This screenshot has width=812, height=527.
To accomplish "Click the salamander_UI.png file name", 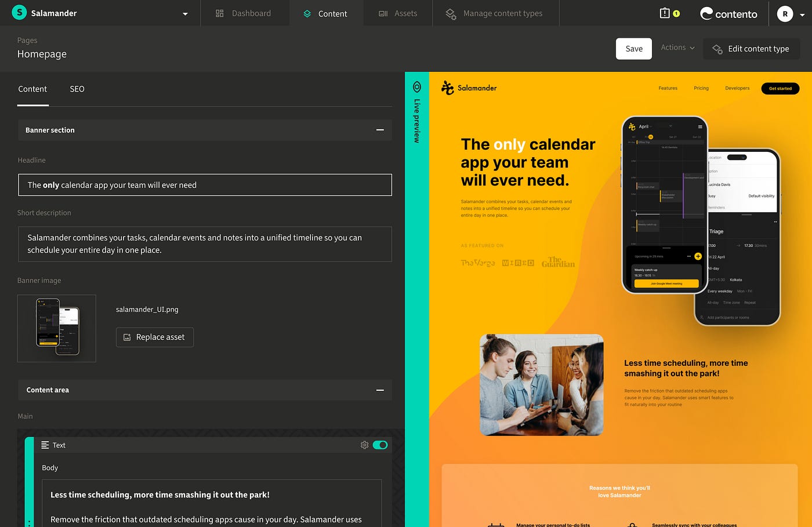I will [147, 310].
